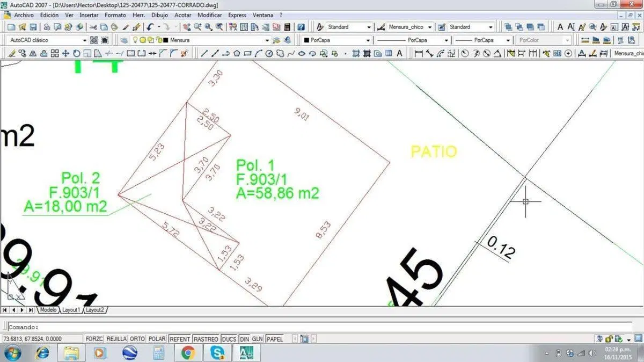Select the Mirror tool icon

tap(33, 53)
